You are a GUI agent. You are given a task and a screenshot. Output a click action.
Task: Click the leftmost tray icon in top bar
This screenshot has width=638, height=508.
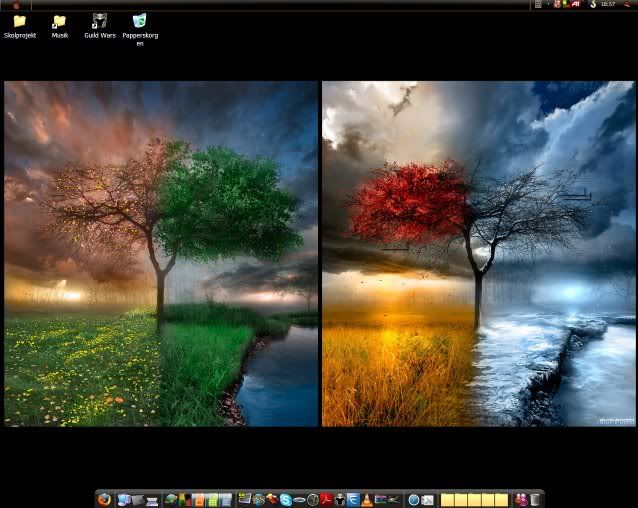[538, 4]
